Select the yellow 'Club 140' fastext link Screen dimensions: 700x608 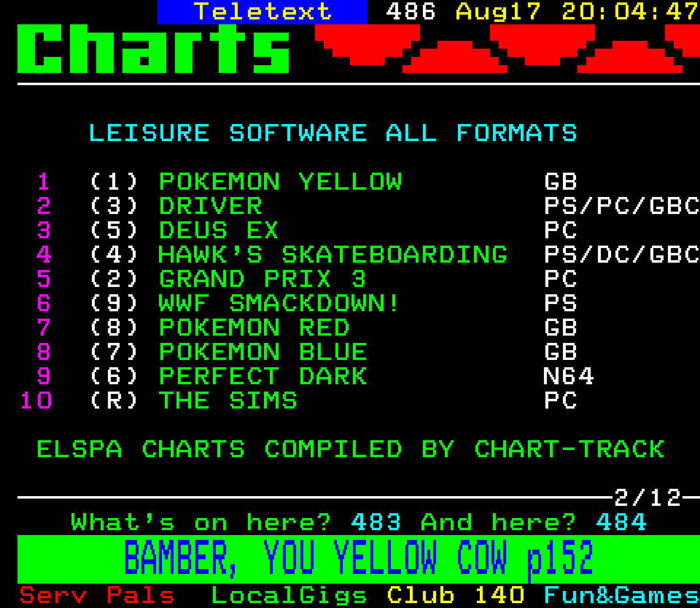click(456, 595)
